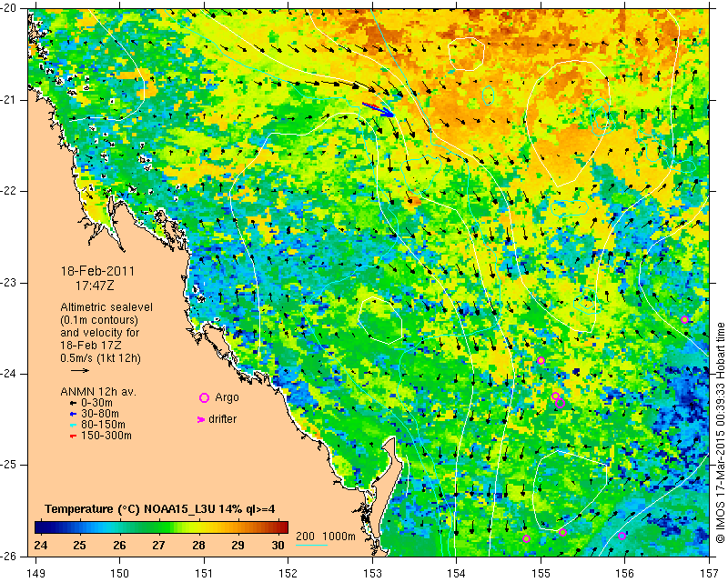The width and height of the screenshot is (728, 582).
Task: Click the latitude axis label '-20'
Action: point(10,8)
